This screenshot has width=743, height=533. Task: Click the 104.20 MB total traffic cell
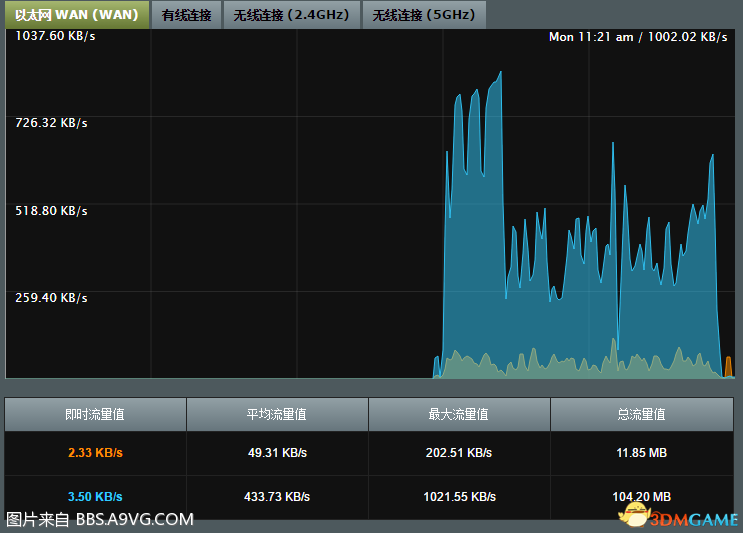641,497
